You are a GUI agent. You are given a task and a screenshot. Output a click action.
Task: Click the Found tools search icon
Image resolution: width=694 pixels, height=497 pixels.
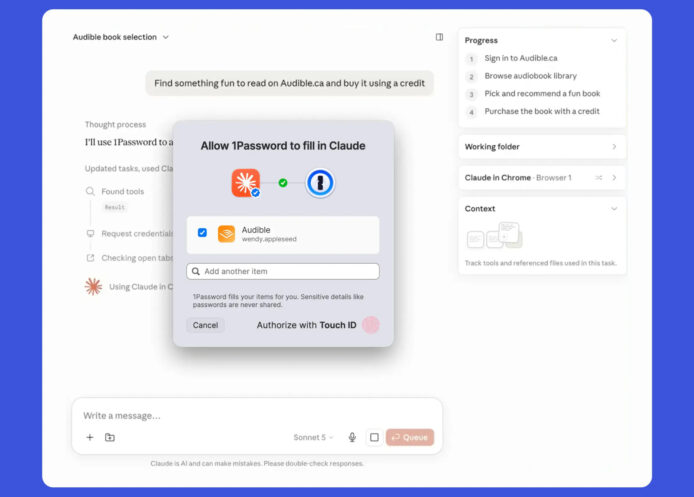coord(90,191)
